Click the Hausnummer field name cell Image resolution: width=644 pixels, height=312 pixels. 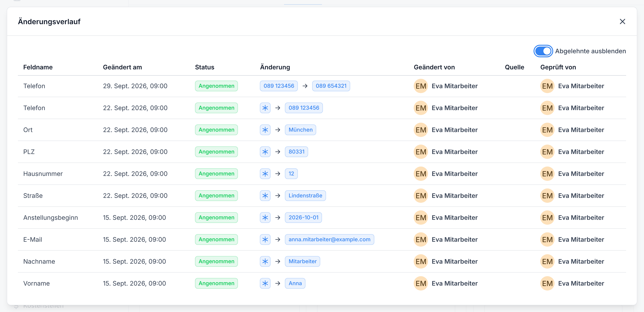point(43,174)
